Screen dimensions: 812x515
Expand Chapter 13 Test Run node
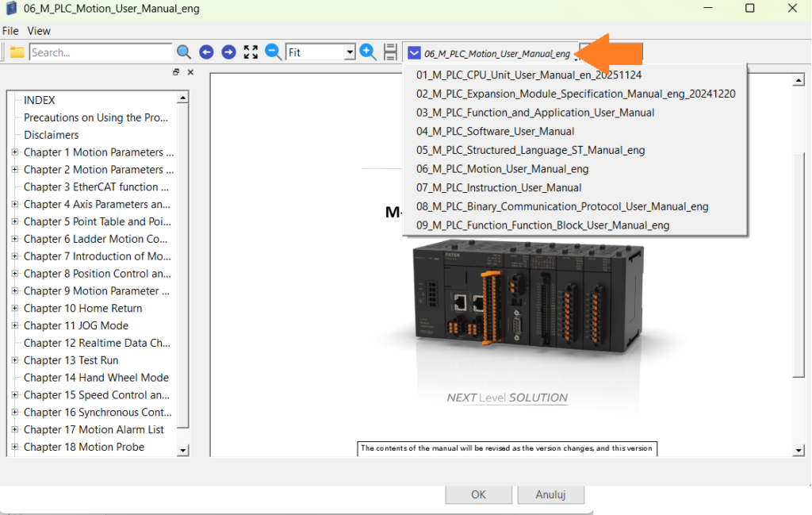click(15, 360)
